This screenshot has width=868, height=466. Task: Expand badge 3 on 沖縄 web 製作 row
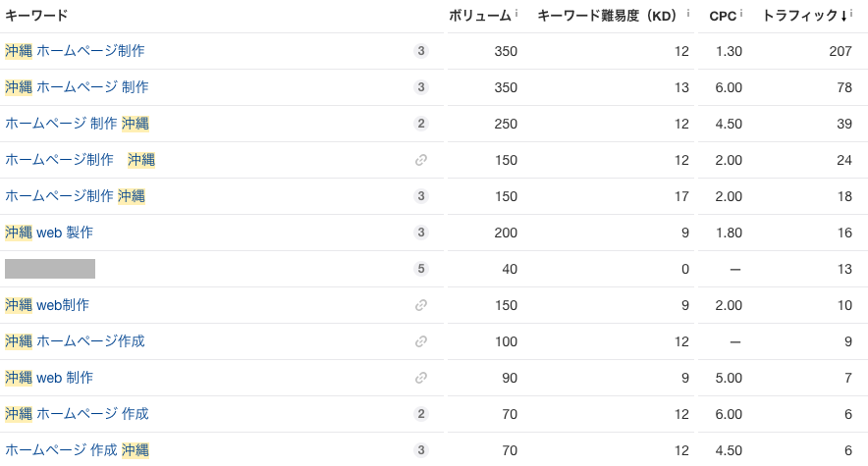421,233
